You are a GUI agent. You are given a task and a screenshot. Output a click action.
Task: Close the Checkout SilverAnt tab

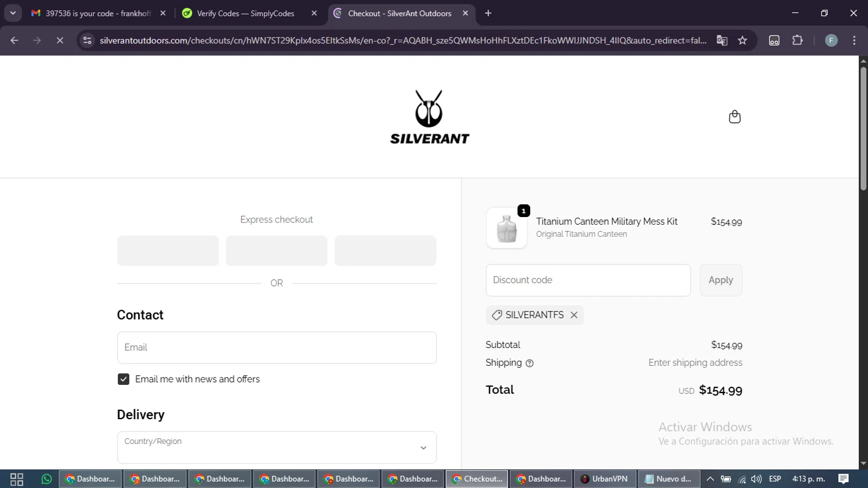[465, 13]
